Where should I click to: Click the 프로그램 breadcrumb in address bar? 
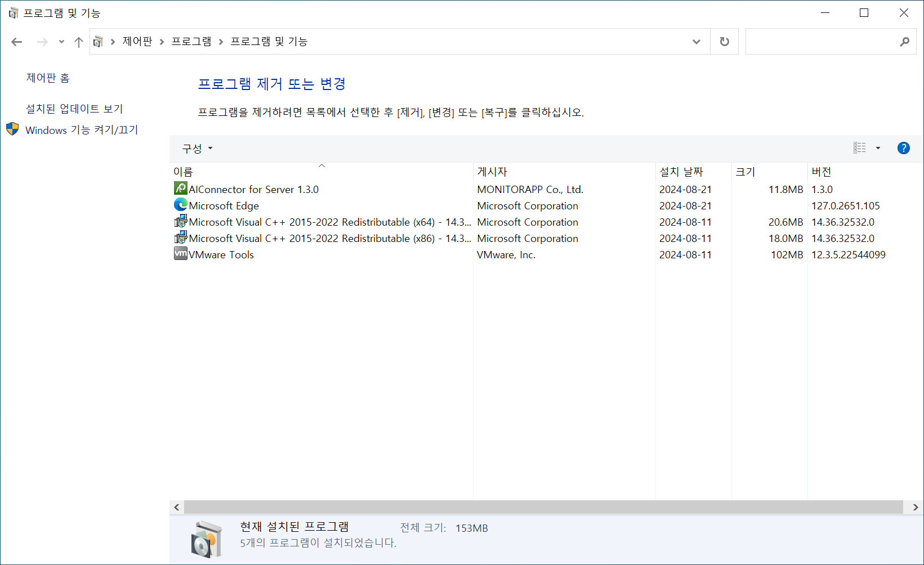pyautogui.click(x=191, y=42)
